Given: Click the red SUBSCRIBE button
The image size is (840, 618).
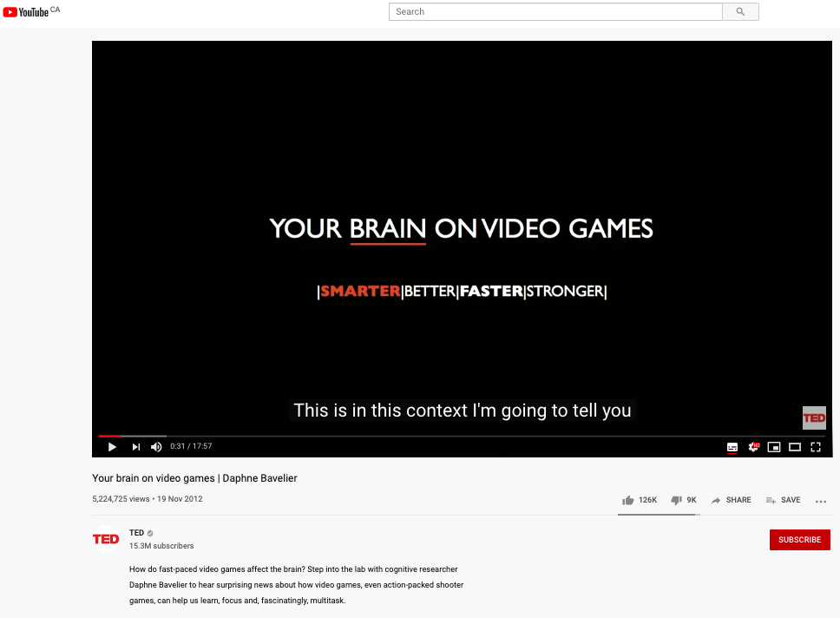Looking at the screenshot, I should pyautogui.click(x=800, y=540).
